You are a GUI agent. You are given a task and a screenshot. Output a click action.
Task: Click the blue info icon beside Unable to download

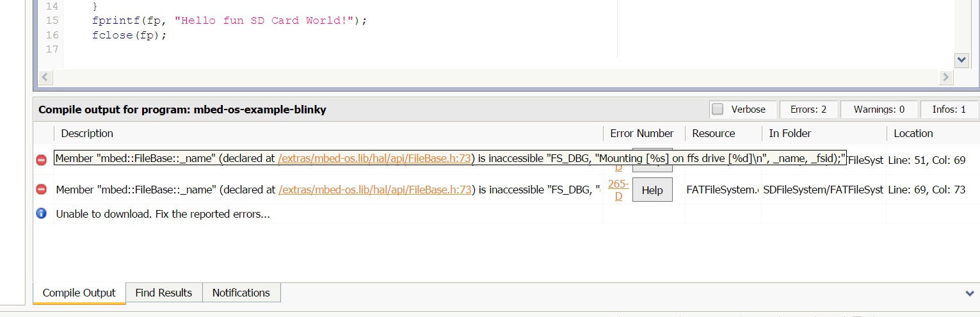42,213
